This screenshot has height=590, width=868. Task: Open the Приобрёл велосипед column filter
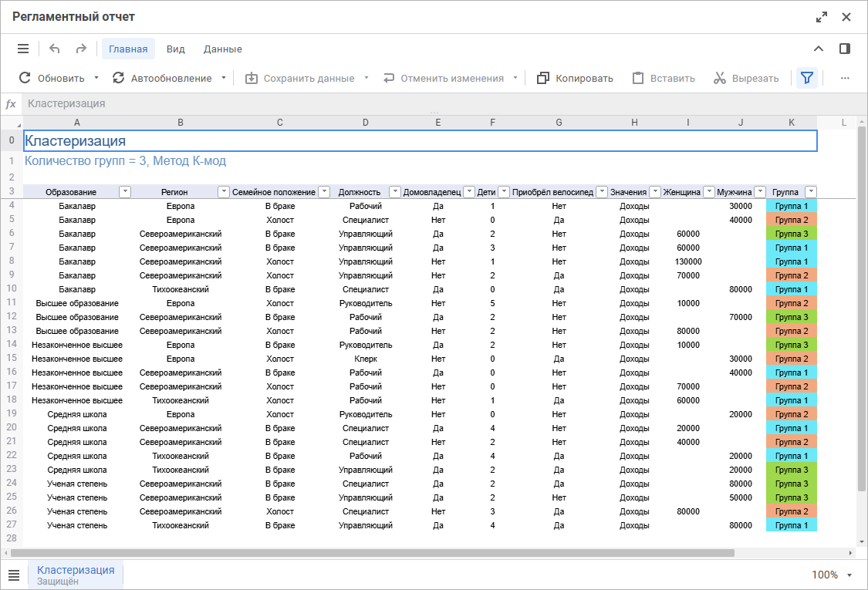(x=602, y=192)
